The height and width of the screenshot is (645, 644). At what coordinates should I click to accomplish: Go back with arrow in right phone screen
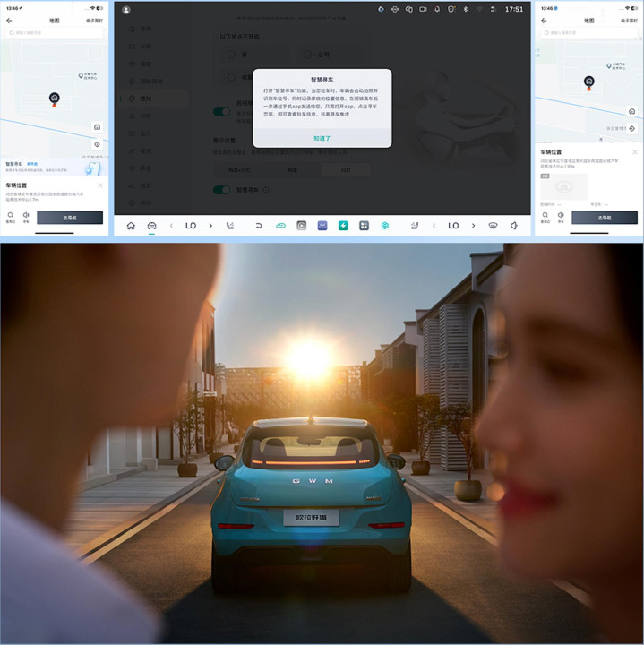pyautogui.click(x=544, y=20)
